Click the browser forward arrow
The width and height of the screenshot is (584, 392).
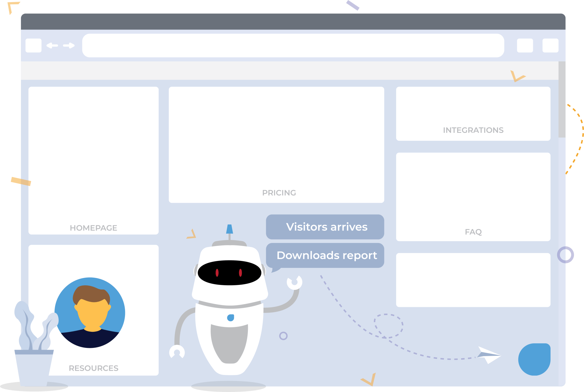pos(69,46)
